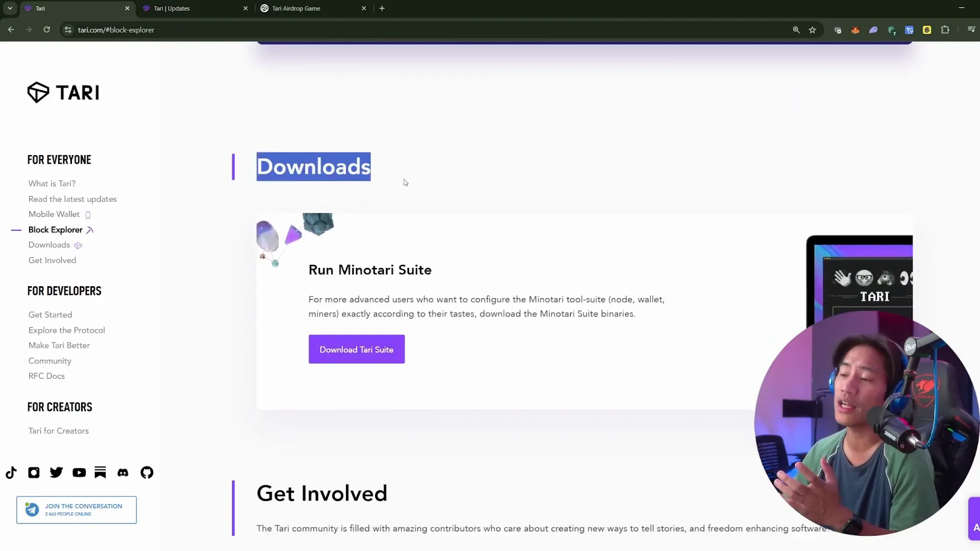This screenshot has height=551, width=980.
Task: Open Community sidebar link
Action: coord(50,361)
